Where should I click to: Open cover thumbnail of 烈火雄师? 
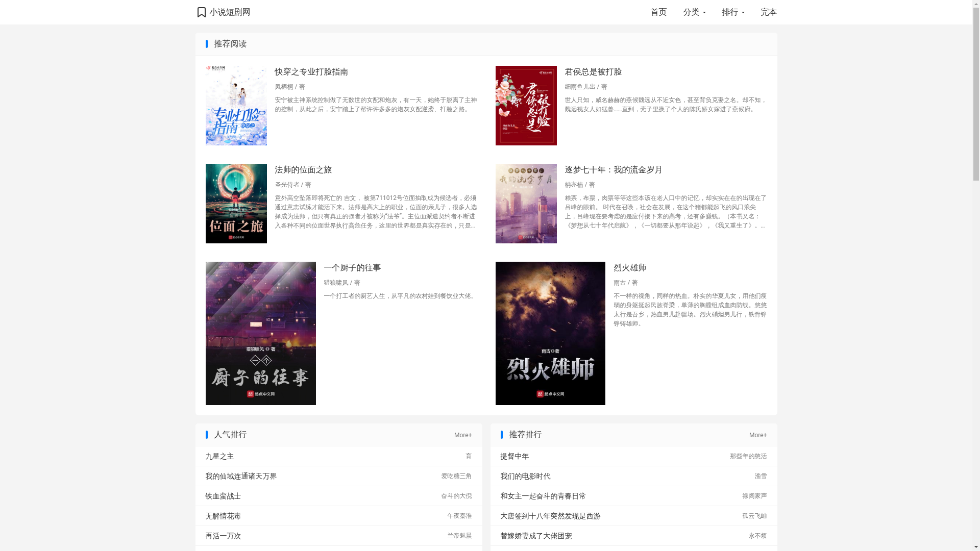click(550, 333)
